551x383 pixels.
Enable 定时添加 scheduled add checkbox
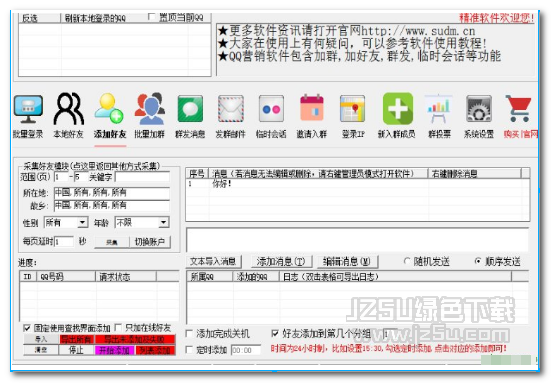click(x=189, y=350)
